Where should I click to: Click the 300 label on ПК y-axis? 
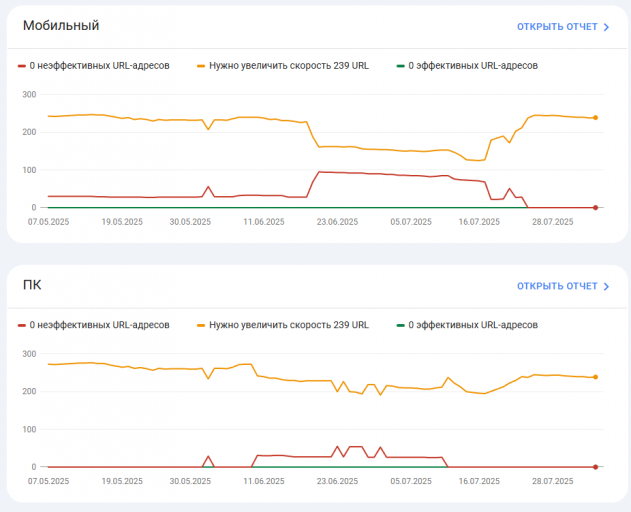29,354
